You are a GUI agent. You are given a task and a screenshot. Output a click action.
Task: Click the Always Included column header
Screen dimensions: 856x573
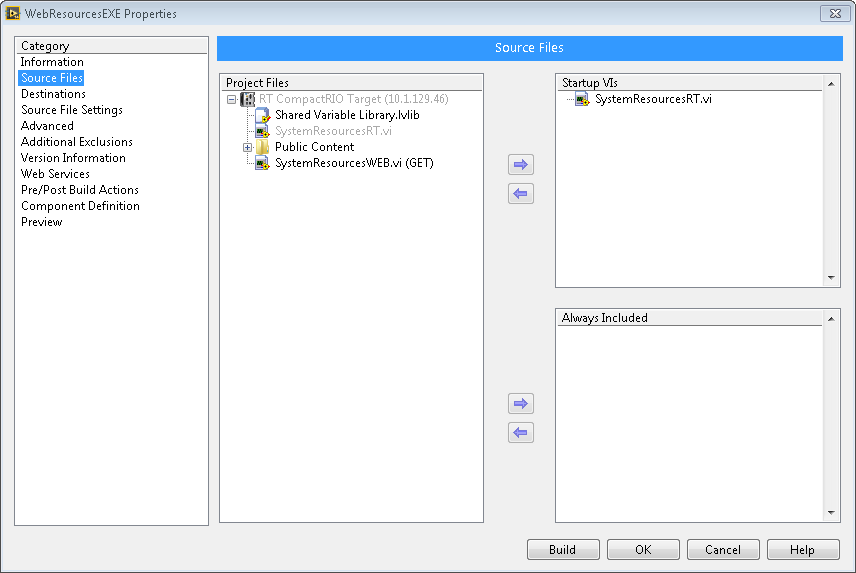[x=689, y=318]
